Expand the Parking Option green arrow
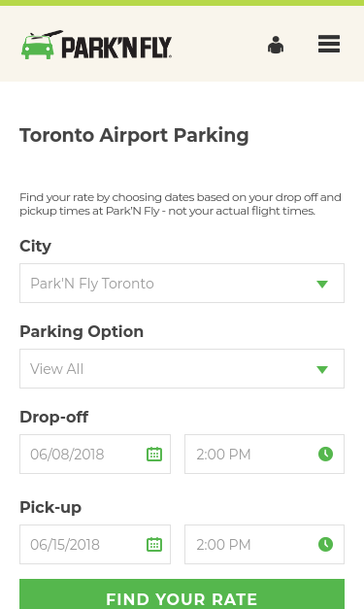The height and width of the screenshot is (609, 364). [322, 369]
